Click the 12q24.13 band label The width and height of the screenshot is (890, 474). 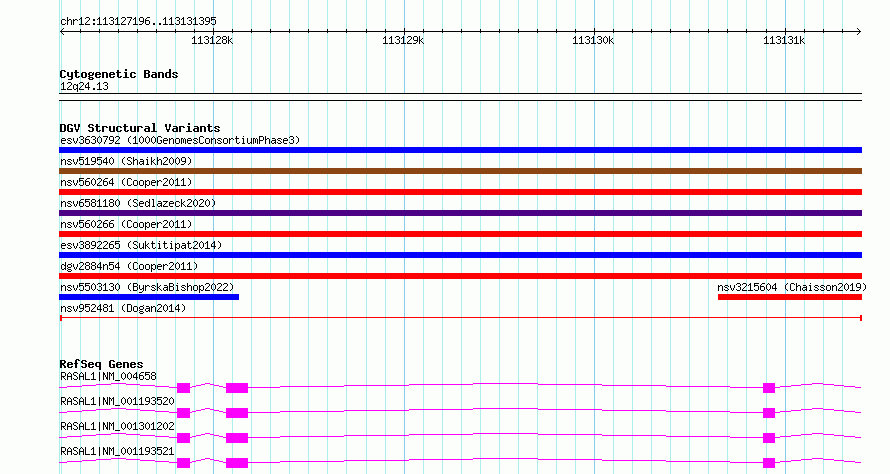tap(84, 86)
